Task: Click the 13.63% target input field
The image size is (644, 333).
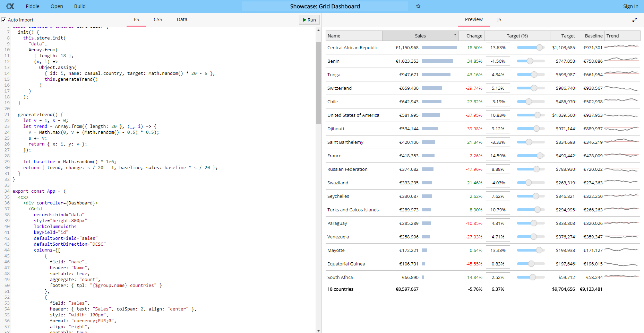Action: click(x=498, y=47)
